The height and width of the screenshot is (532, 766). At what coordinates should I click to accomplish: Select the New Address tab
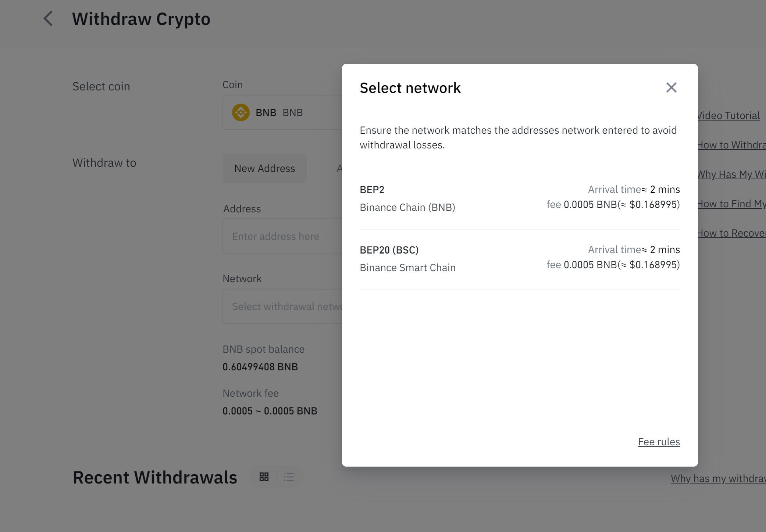coord(265,168)
